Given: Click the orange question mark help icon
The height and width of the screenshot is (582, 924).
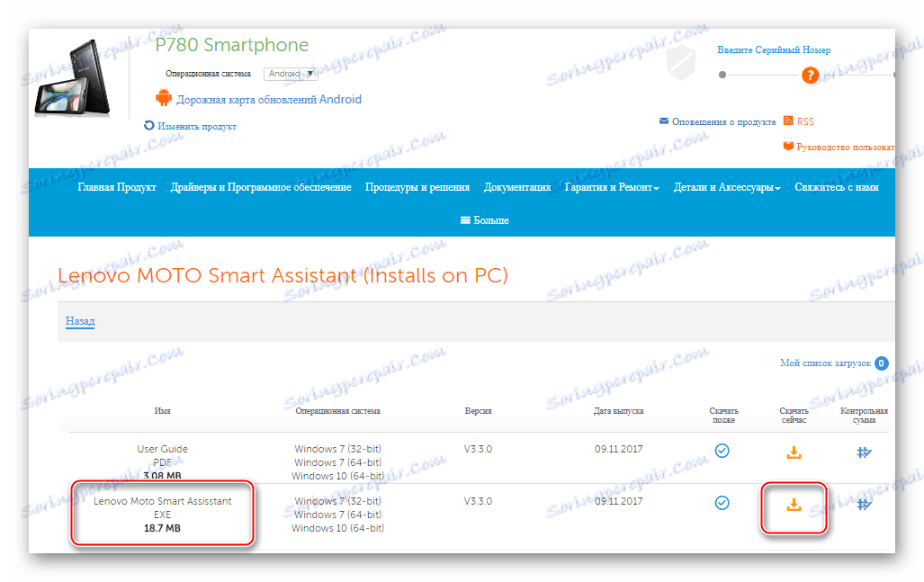Looking at the screenshot, I should (x=811, y=75).
